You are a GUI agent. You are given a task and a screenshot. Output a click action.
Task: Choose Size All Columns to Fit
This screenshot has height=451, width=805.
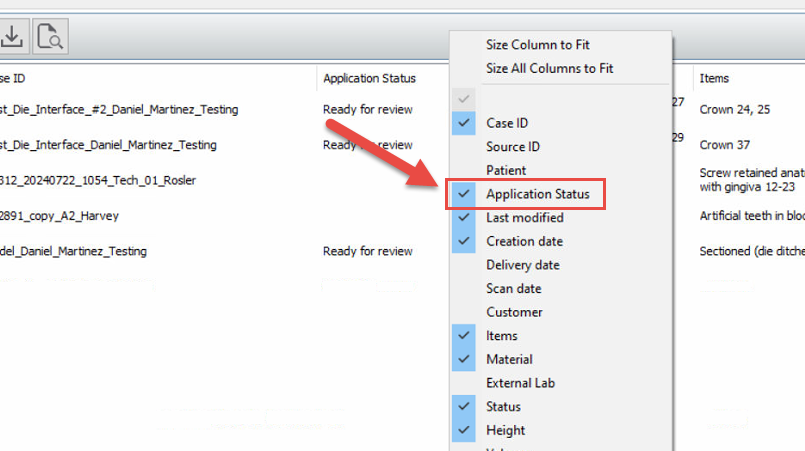click(549, 68)
